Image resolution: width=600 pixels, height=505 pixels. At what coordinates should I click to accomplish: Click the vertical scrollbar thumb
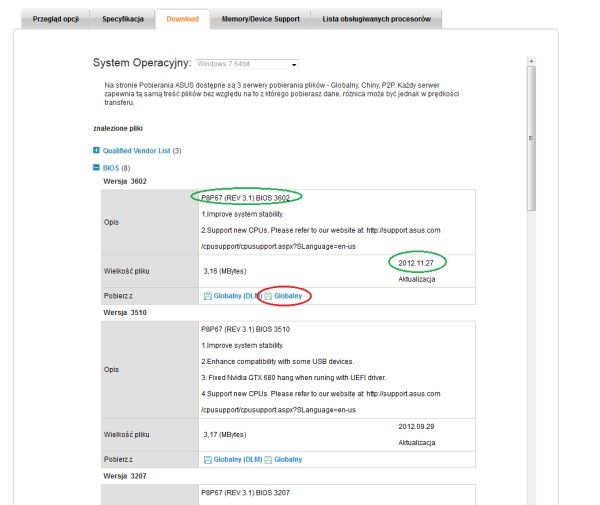[531, 138]
